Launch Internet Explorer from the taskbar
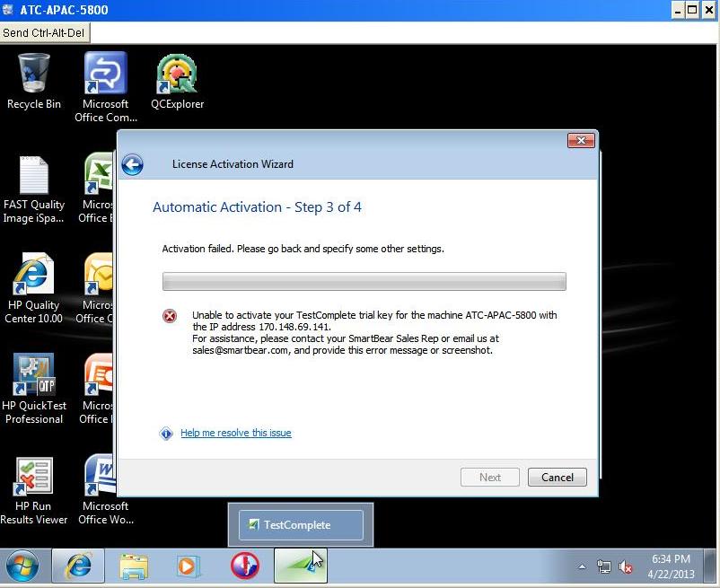 (78, 566)
